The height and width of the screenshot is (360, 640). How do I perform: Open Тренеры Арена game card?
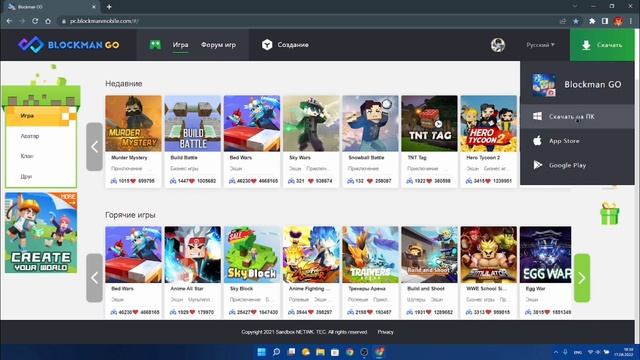coord(370,273)
